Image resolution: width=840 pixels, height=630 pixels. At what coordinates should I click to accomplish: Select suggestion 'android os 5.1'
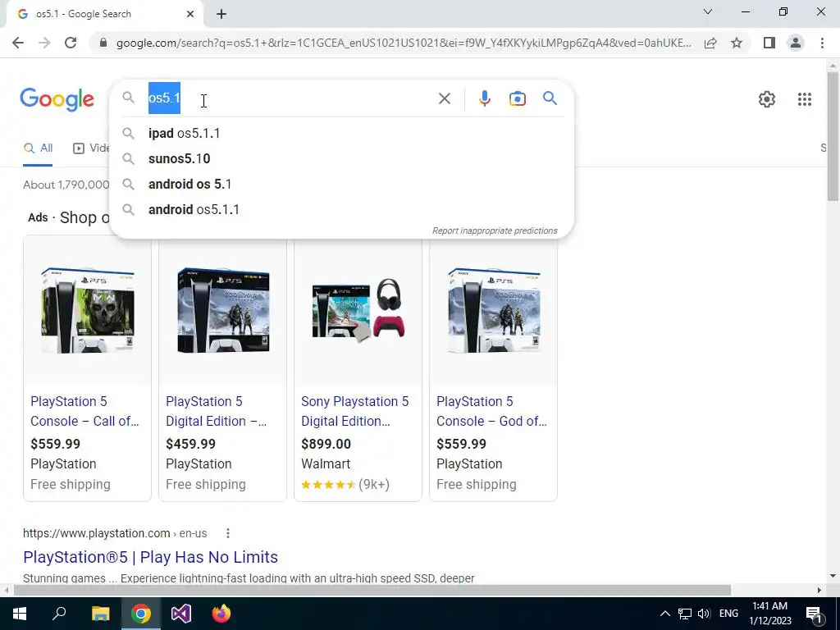[x=341, y=184]
